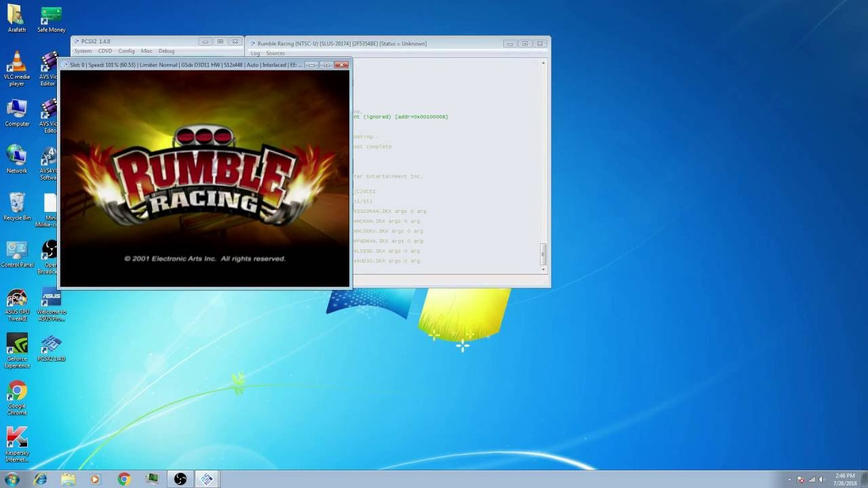Launch AVS4YOU Software shortcut
This screenshot has width=868, height=488.
(49, 163)
